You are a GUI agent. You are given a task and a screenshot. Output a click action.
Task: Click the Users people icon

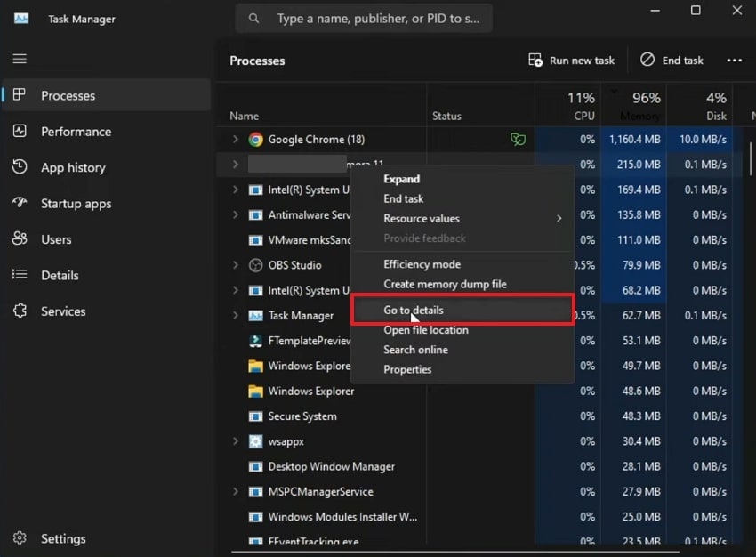[20, 238]
